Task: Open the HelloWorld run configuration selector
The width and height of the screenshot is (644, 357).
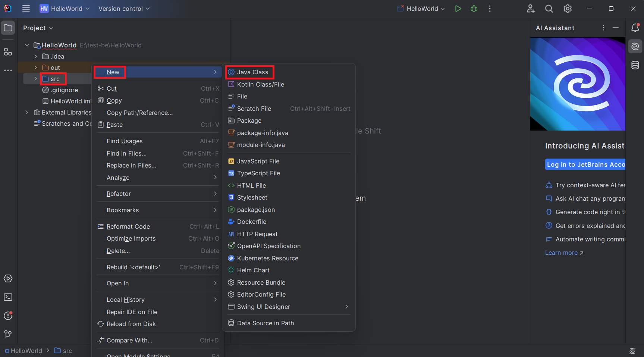Action: click(421, 9)
